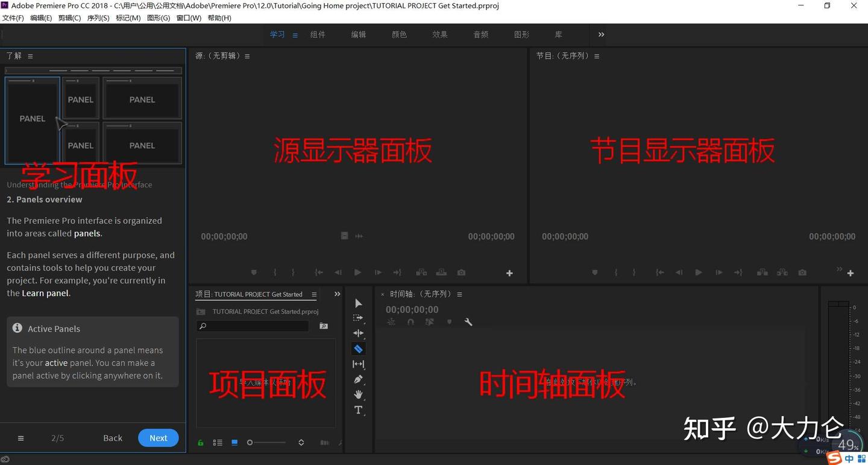Image resolution: width=868 pixels, height=465 pixels.
Task: Export frame from Source monitor
Action: (461, 273)
